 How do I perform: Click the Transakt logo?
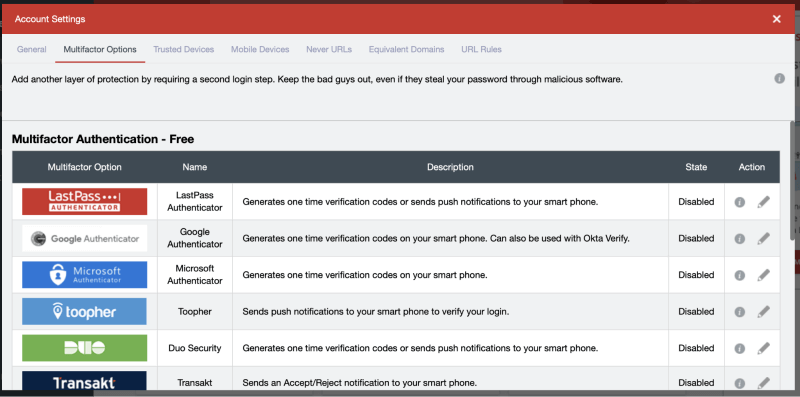(85, 381)
